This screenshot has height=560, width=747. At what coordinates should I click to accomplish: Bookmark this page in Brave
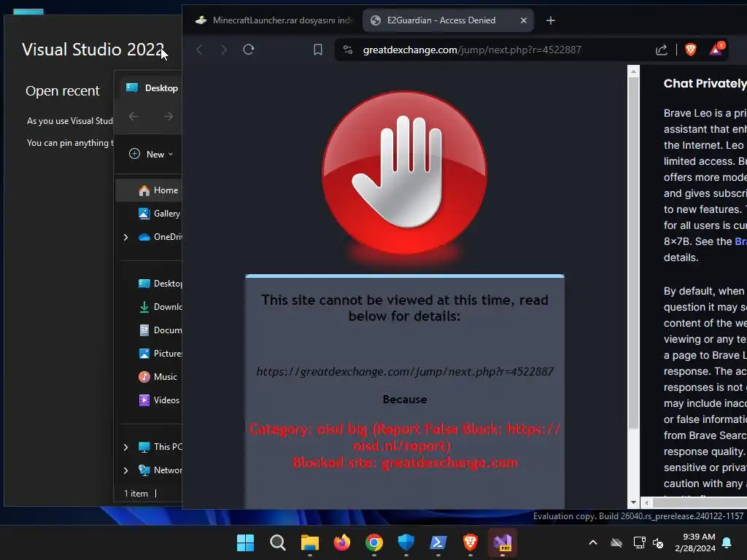tap(318, 50)
